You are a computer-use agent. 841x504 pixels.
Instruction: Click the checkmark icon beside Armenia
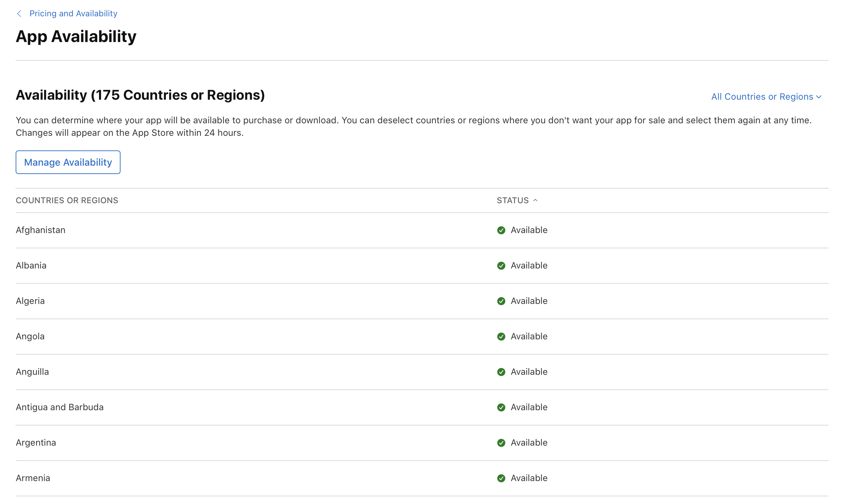pos(501,478)
